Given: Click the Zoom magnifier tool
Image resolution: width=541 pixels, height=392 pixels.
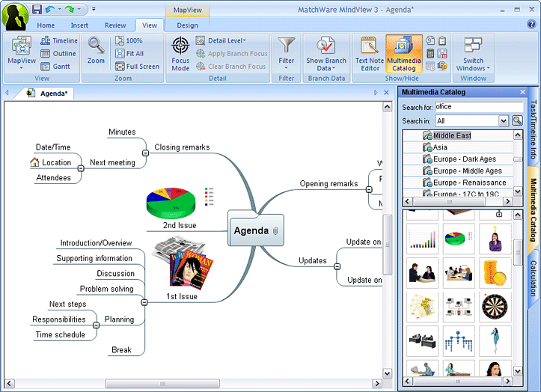Looking at the screenshot, I should click(x=96, y=50).
